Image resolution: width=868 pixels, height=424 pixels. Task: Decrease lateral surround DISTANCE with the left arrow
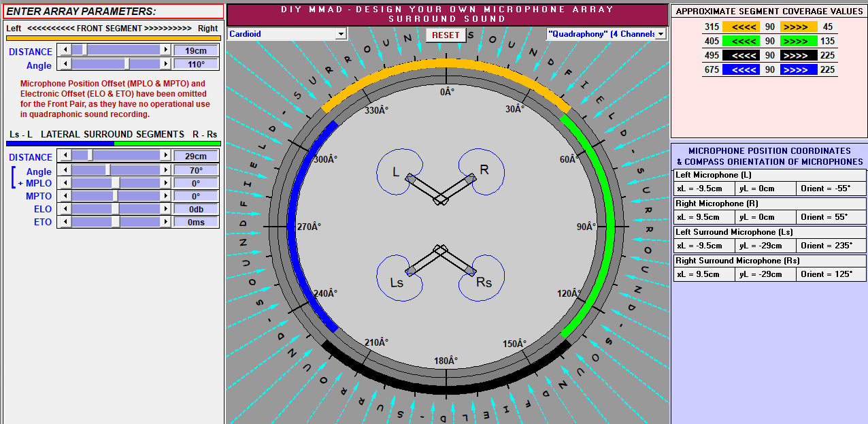pyautogui.click(x=65, y=156)
